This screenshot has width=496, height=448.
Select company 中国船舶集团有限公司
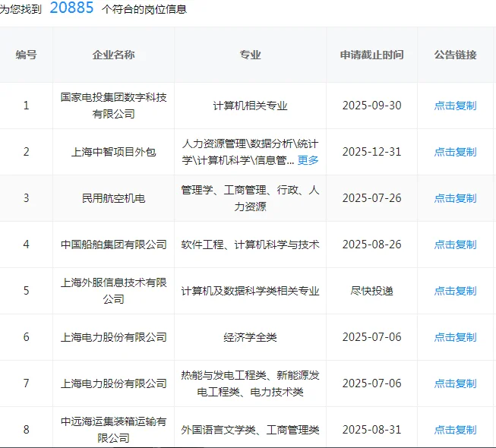click(x=114, y=245)
